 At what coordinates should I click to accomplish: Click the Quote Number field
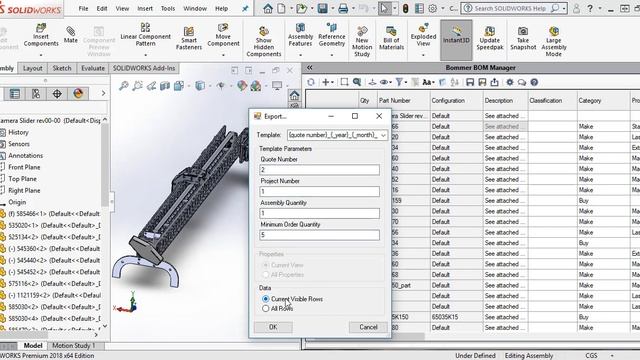pyautogui.click(x=320, y=170)
